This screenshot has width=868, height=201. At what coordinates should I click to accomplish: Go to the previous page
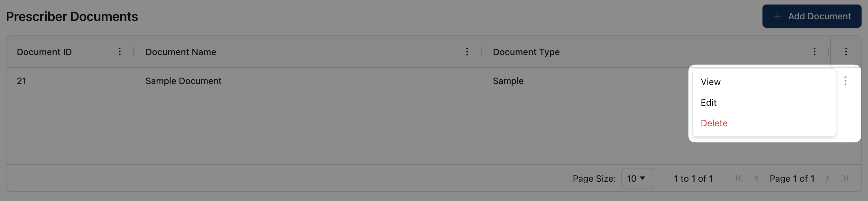(756, 178)
